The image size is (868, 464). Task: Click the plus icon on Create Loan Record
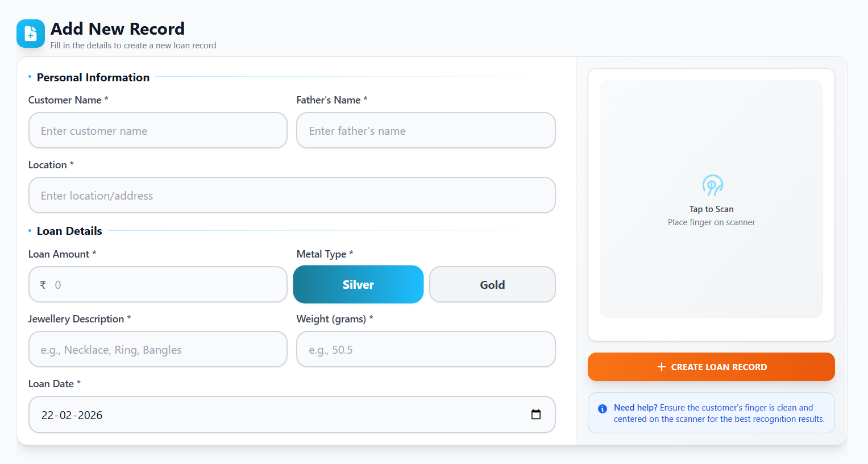661,367
